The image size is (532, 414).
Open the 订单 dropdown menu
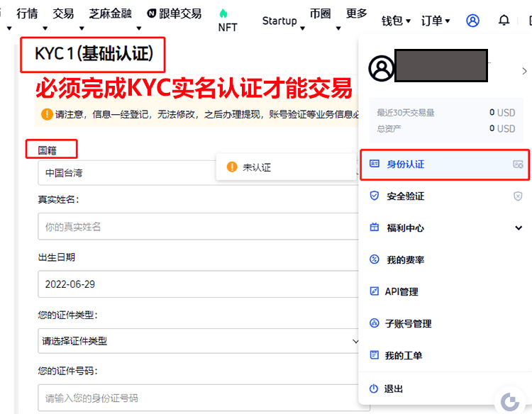(x=436, y=21)
